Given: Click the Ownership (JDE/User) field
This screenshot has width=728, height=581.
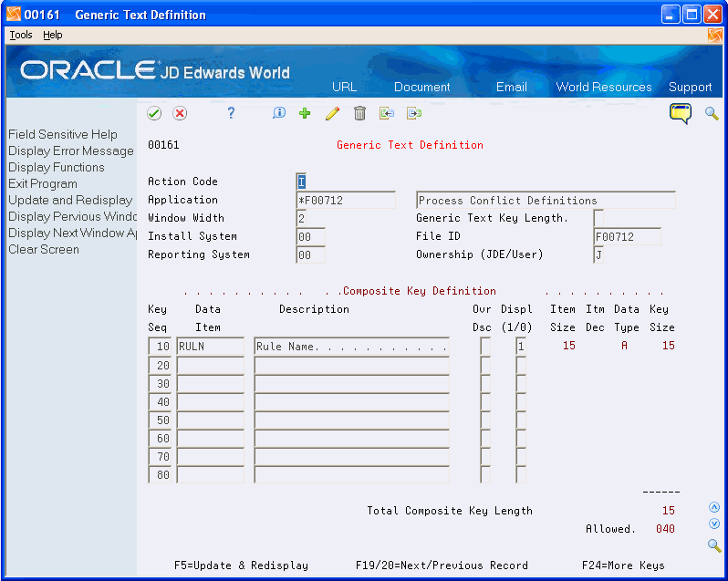Looking at the screenshot, I should [x=598, y=254].
